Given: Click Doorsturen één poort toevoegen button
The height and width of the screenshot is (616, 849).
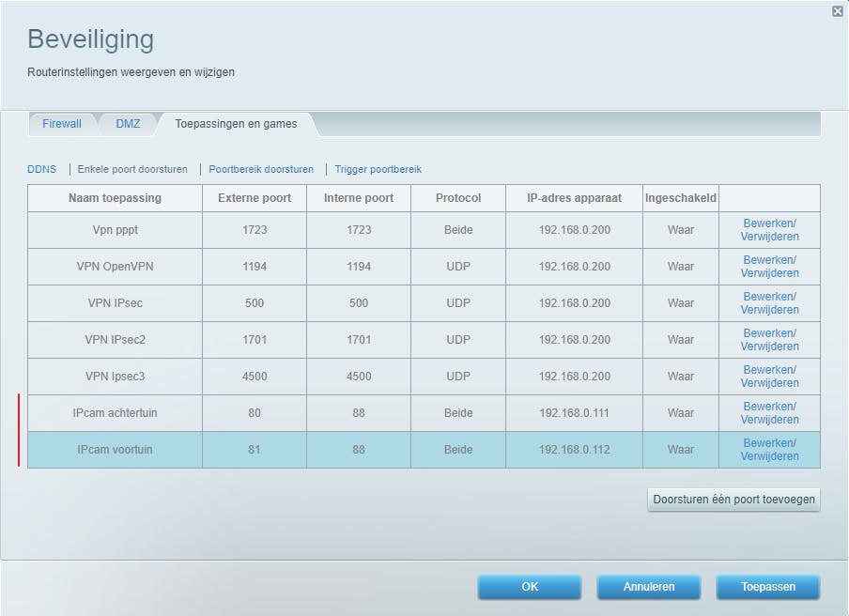Looking at the screenshot, I should tap(733, 499).
